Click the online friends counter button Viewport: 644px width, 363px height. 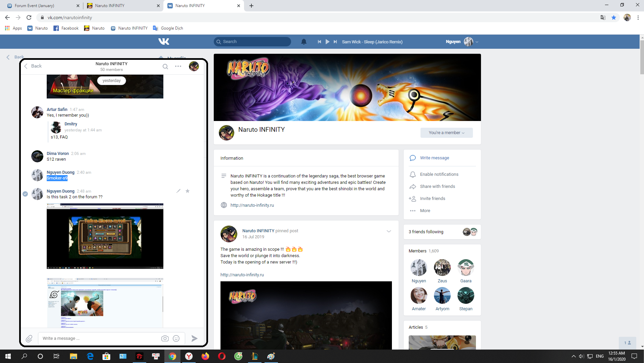[x=627, y=343]
